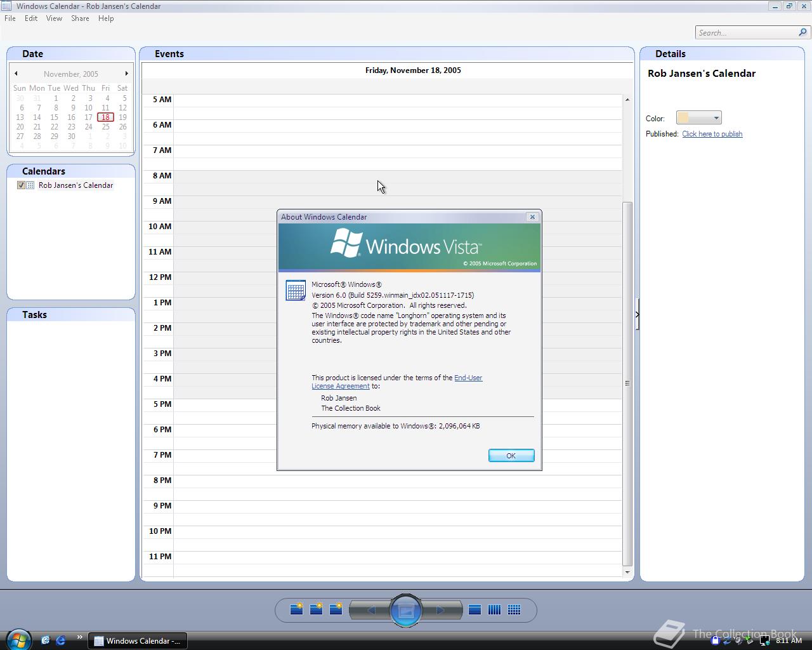Select November 15 in the mini calendar
812x650 pixels.
click(54, 117)
